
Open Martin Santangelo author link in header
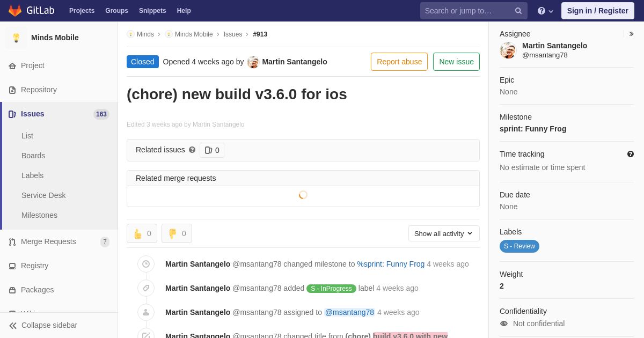295,62
